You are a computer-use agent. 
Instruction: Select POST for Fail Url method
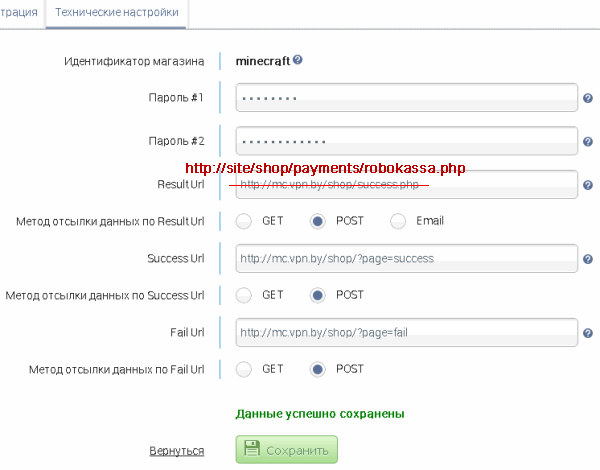[318, 369]
